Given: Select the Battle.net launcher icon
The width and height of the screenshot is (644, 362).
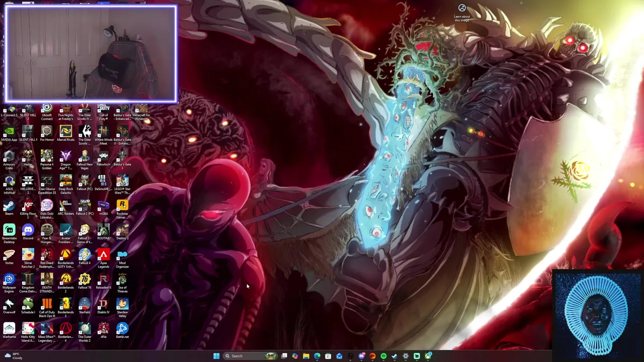Looking at the screenshot, I should (x=122, y=331).
